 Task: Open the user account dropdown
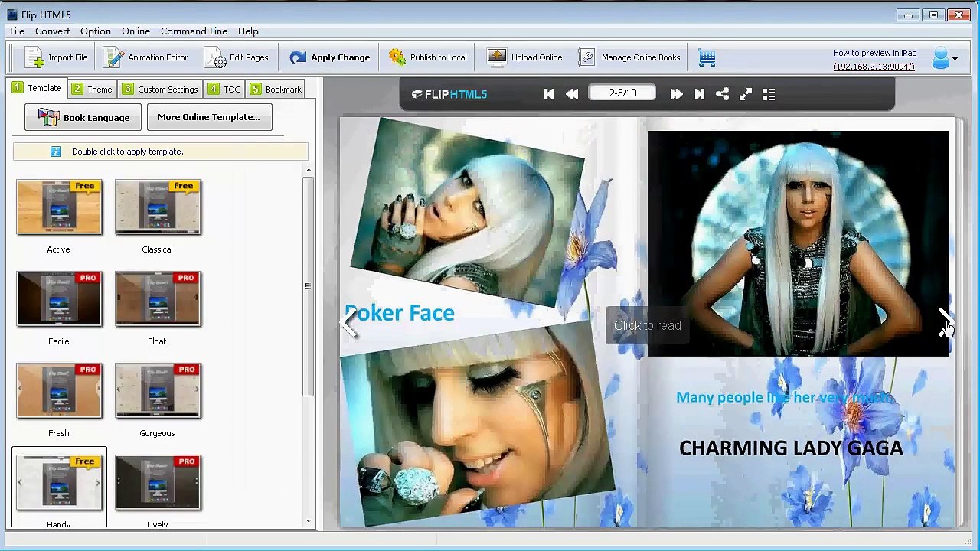(x=945, y=58)
